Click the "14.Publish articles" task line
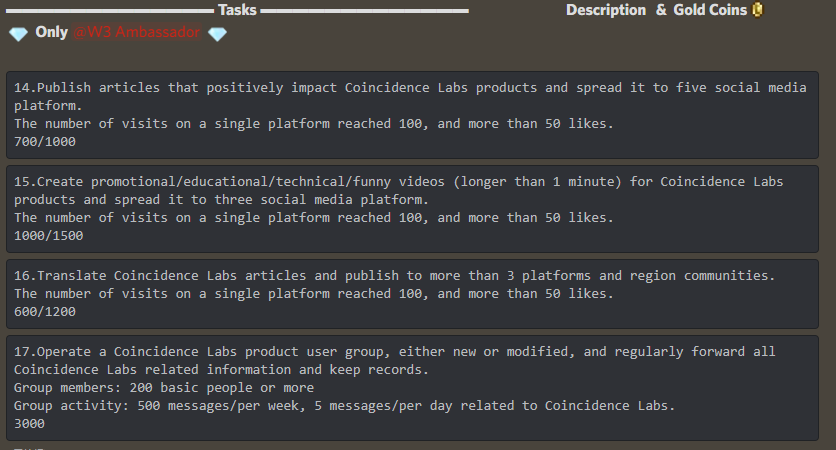Viewport: 836px width, 450px height. pyautogui.click(x=410, y=88)
